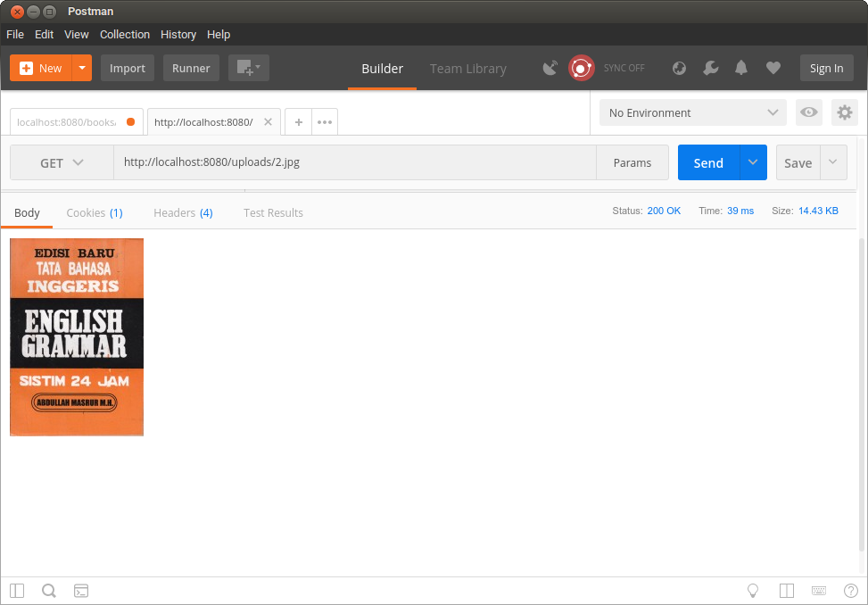Open the Postman Console from status bar
The height and width of the screenshot is (605, 868).
(x=81, y=590)
